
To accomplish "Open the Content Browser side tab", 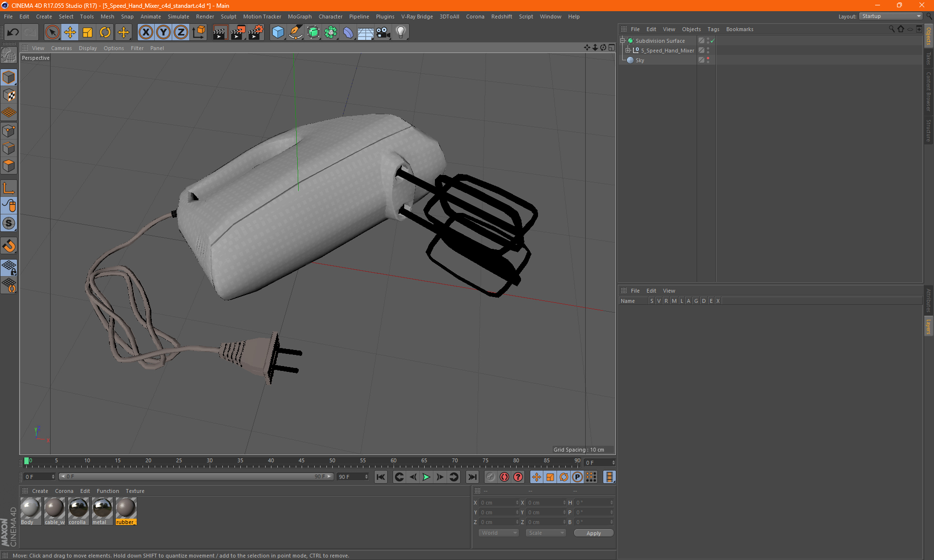I will point(929,91).
